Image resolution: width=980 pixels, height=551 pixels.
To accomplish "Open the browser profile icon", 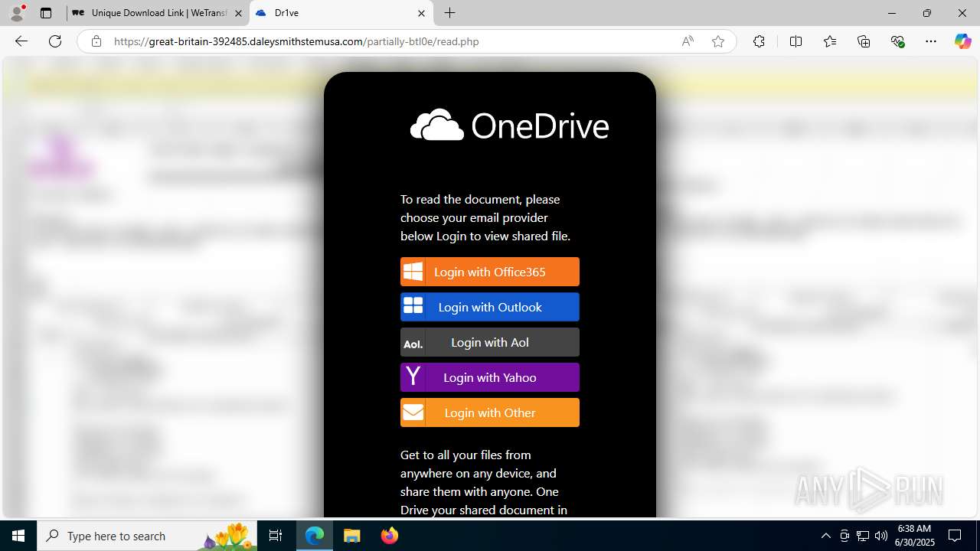I will point(17,13).
